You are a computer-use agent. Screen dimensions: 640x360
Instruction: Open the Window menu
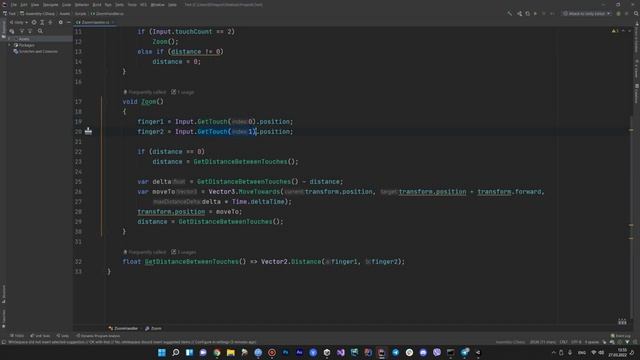(x=158, y=4)
